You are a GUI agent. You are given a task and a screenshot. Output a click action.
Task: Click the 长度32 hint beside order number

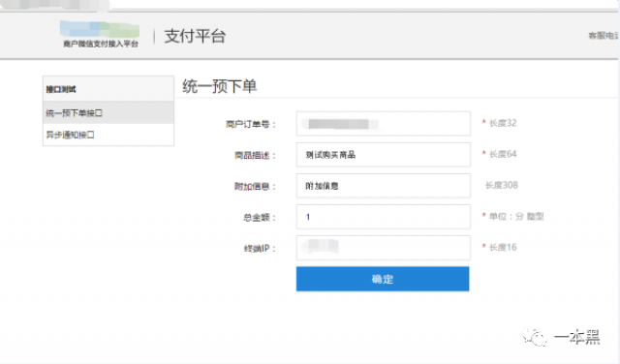click(x=503, y=123)
